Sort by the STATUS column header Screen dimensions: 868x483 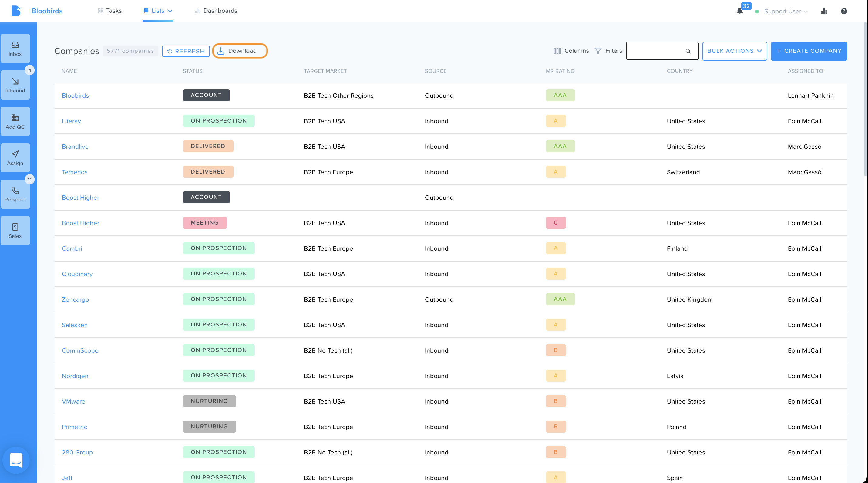pyautogui.click(x=192, y=71)
